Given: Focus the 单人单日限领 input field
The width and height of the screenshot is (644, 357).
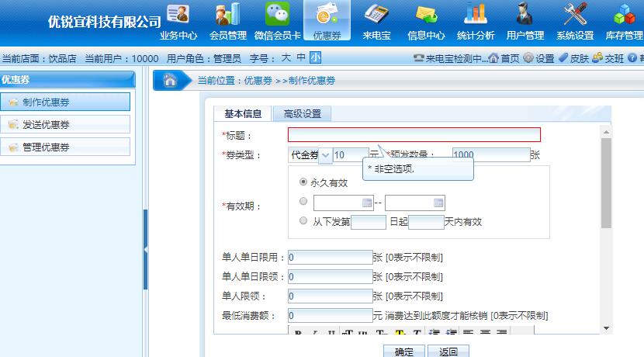Looking at the screenshot, I should [331, 276].
